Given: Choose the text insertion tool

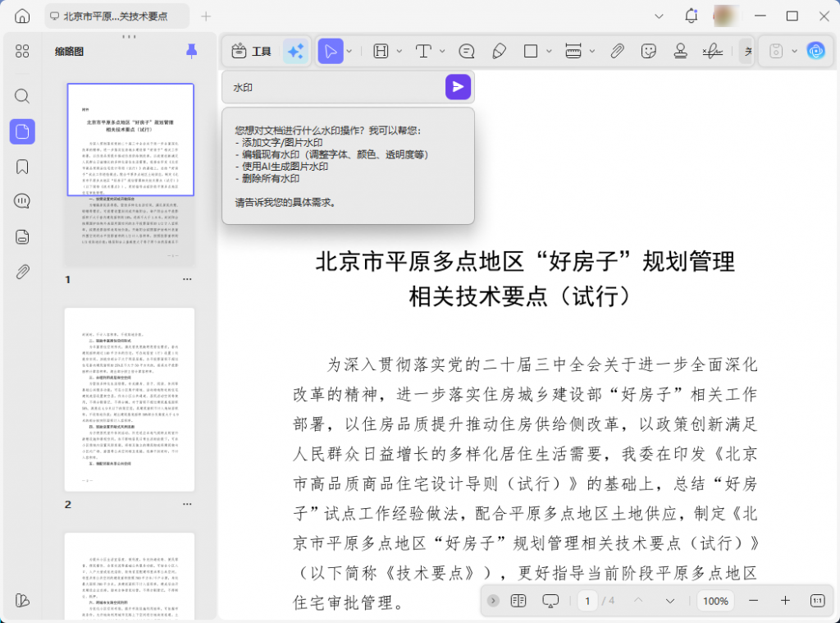Looking at the screenshot, I should coord(424,51).
